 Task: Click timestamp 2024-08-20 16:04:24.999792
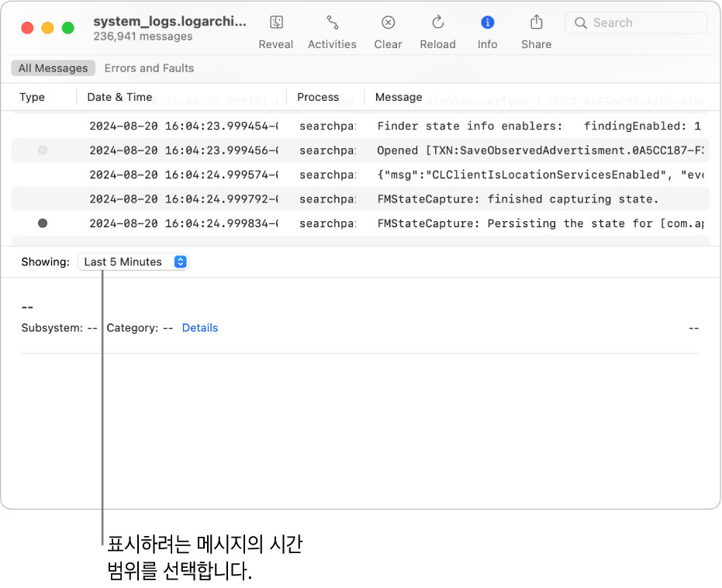(x=184, y=199)
